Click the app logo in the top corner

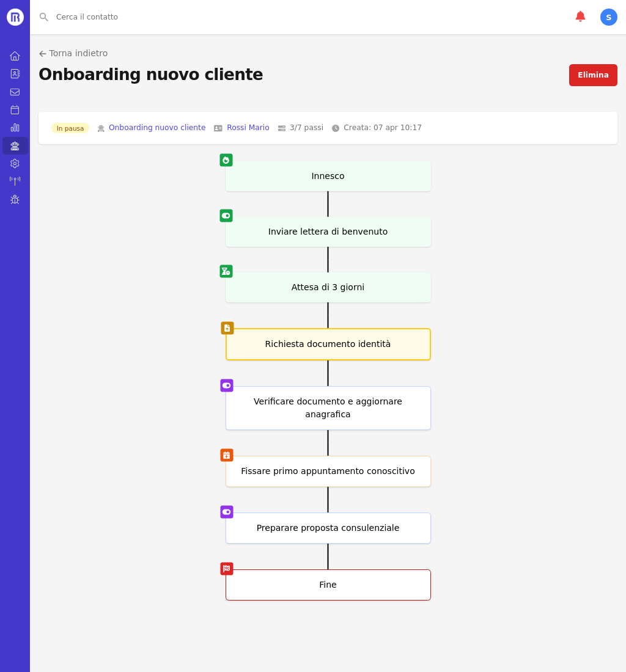15,17
